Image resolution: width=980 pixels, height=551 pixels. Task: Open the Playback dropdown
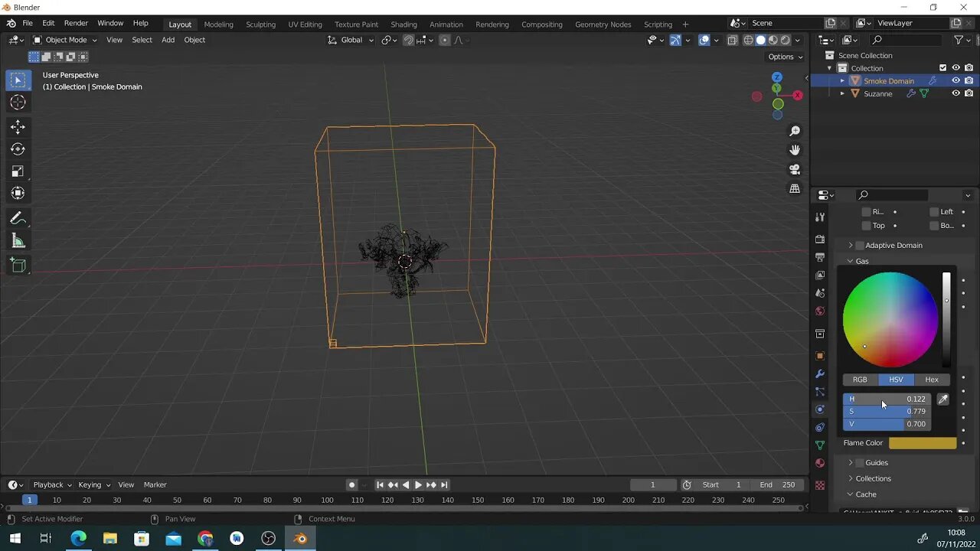pos(52,484)
